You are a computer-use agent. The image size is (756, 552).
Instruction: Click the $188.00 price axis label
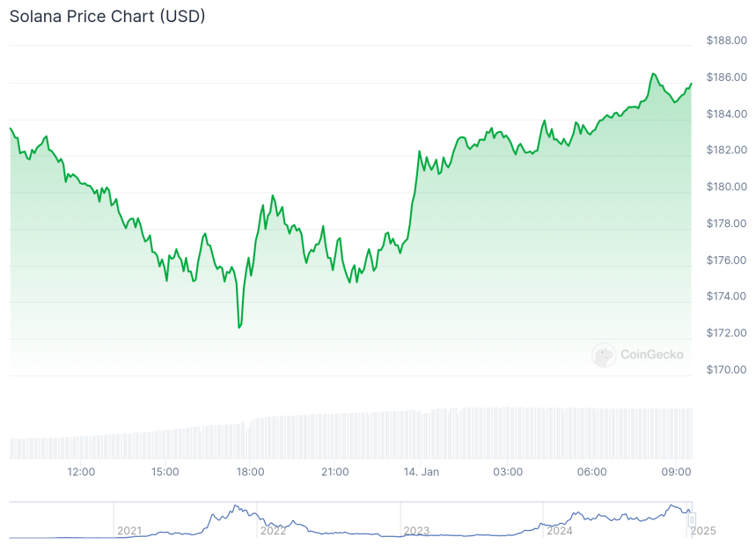click(x=727, y=40)
